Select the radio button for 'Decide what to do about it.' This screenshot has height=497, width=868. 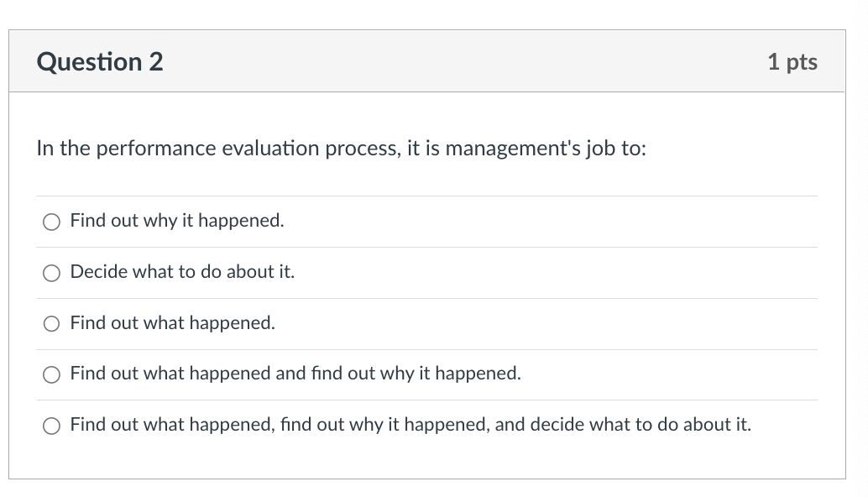[51, 272]
